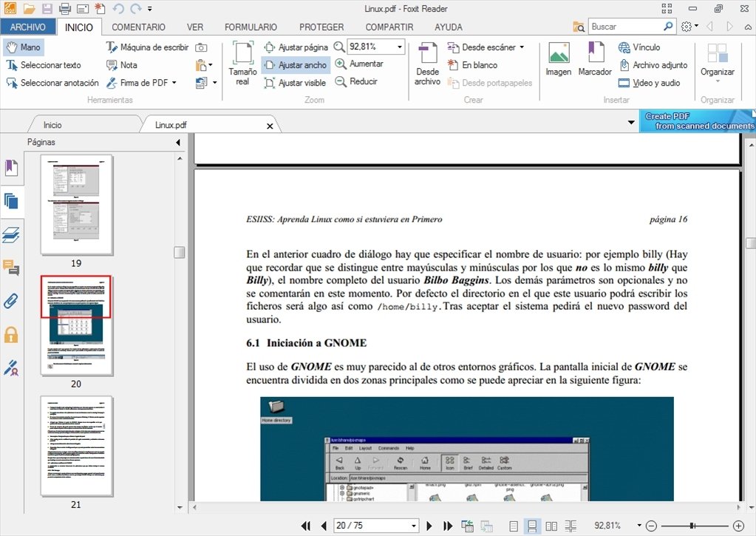The height and width of the screenshot is (536, 756).
Task: Switch to the VER tab
Action: (x=195, y=27)
